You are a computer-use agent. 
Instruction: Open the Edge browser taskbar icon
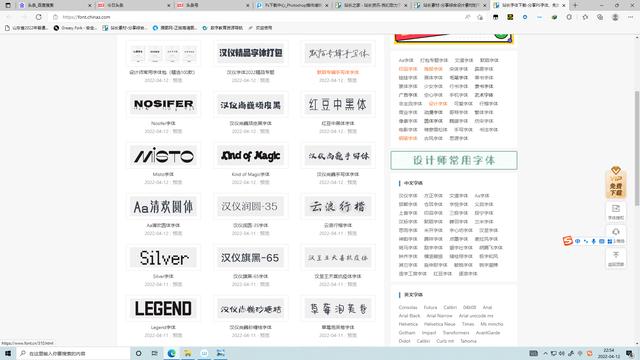coord(171,353)
